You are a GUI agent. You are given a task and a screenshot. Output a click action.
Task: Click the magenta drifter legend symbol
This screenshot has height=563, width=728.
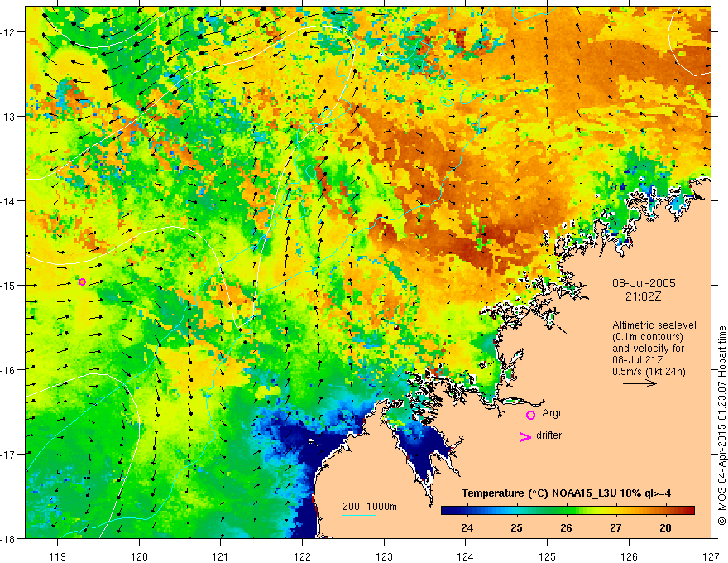coord(524,437)
